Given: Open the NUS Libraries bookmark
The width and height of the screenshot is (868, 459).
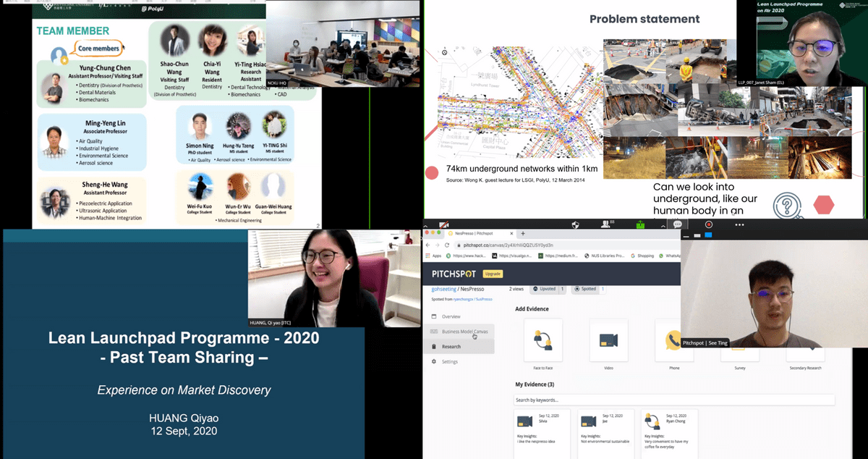Looking at the screenshot, I should pos(603,256).
